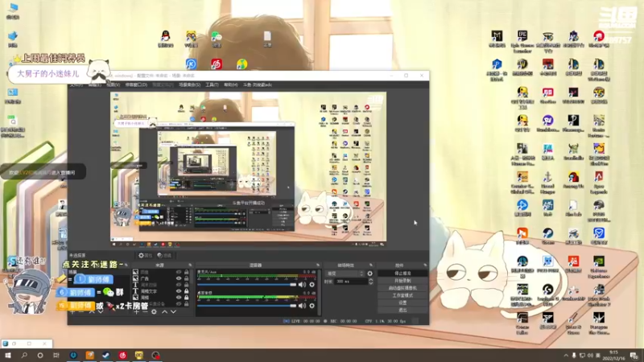Select the NetEase Cloud Music red desktop icon
Viewport: 644px width, 362px height.
[217, 64]
